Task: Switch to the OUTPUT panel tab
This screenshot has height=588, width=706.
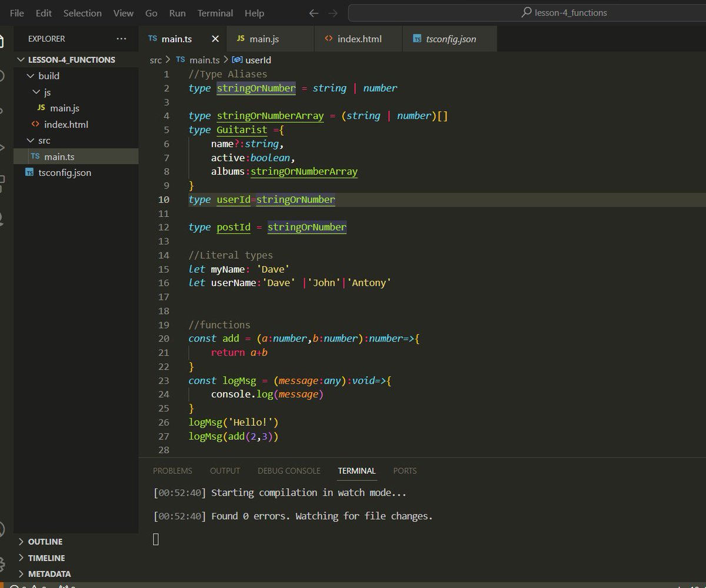Action: click(225, 470)
